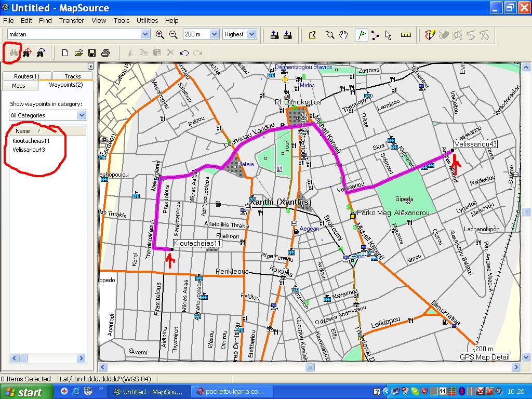This screenshot has width=532, height=399.
Task: Expand the Highest detail level dropdown
Action: (x=251, y=34)
